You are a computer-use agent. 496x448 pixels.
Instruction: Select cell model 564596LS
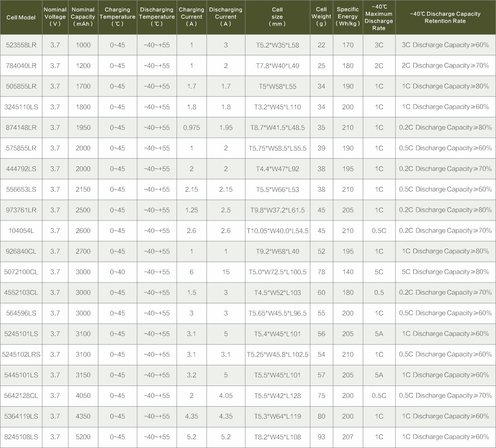point(21,313)
